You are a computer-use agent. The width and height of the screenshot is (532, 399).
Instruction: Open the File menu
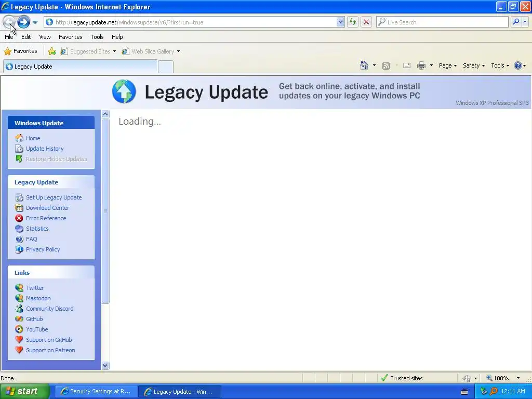(x=9, y=37)
